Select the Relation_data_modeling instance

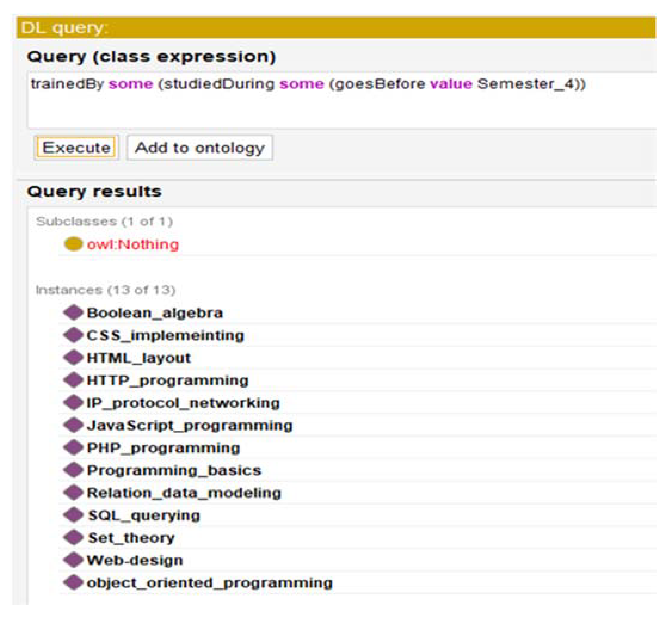(184, 493)
